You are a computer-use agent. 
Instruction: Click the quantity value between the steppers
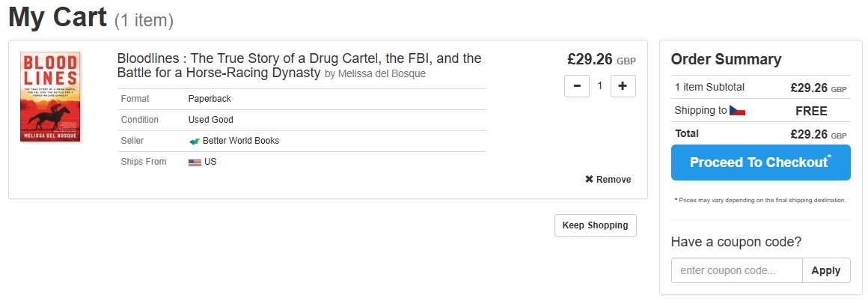599,86
